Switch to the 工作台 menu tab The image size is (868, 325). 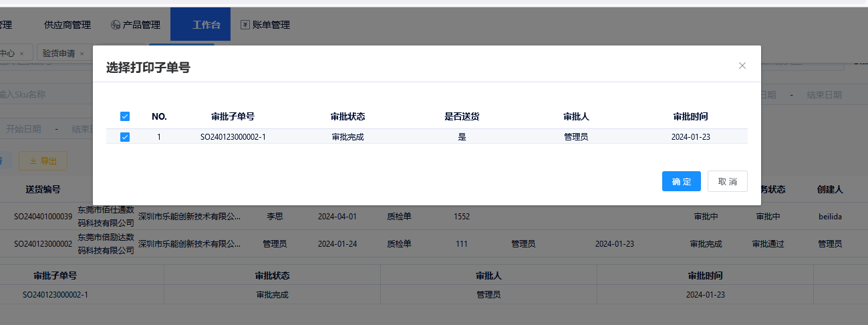click(206, 25)
